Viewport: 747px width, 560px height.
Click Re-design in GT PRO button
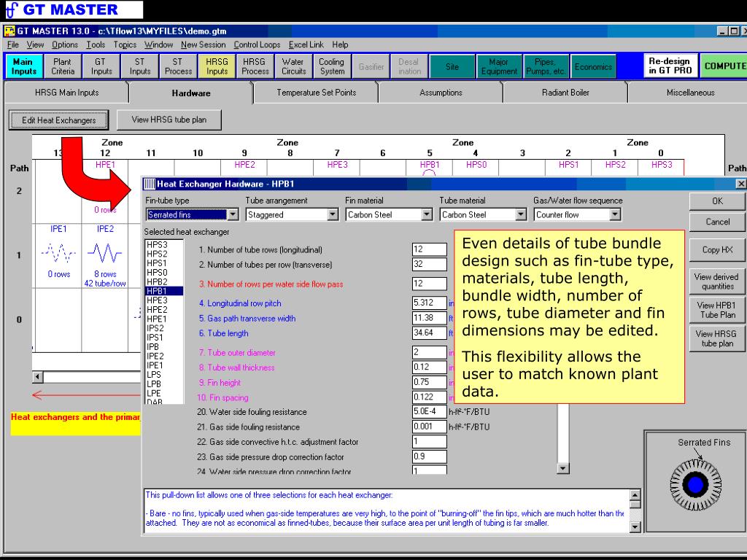[670, 66]
